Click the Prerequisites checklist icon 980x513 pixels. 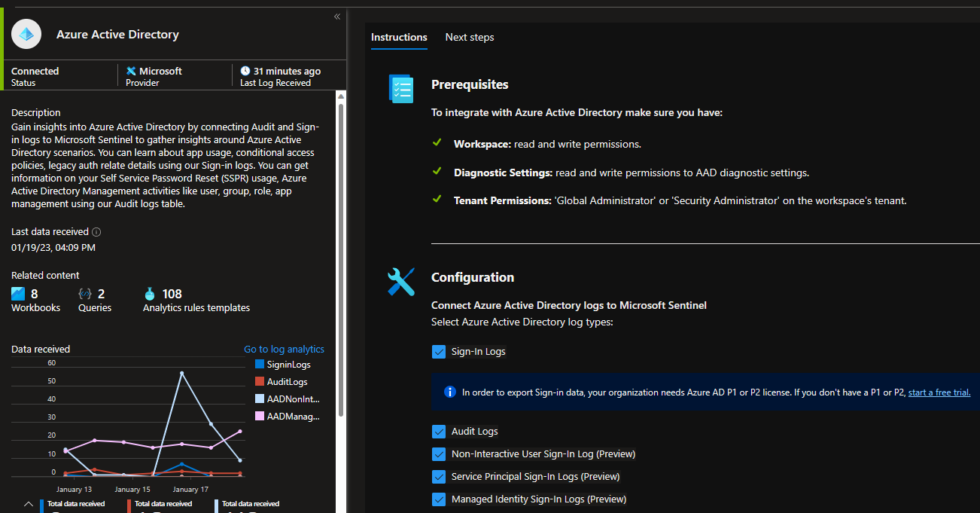tap(401, 88)
